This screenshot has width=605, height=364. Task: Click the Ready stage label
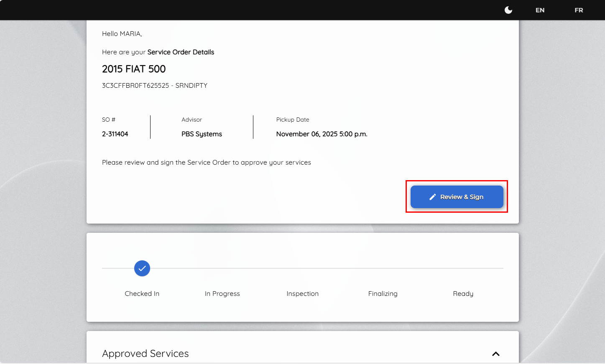click(x=463, y=294)
